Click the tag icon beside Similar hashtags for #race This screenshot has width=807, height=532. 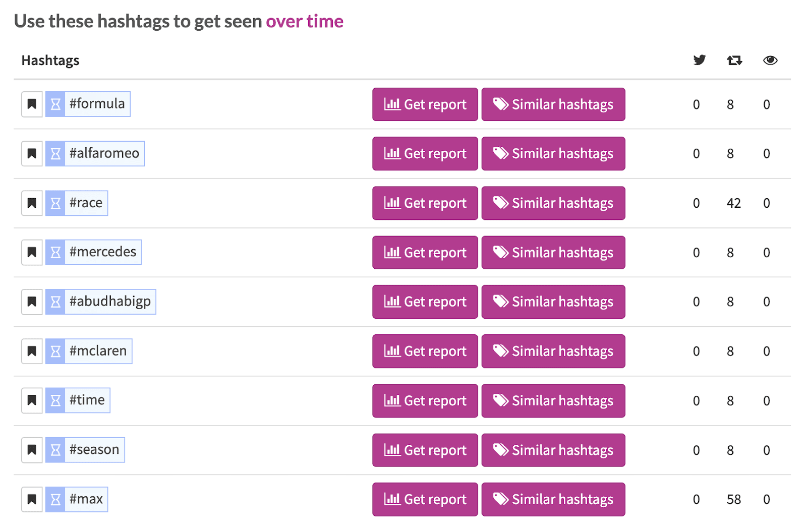click(x=501, y=203)
